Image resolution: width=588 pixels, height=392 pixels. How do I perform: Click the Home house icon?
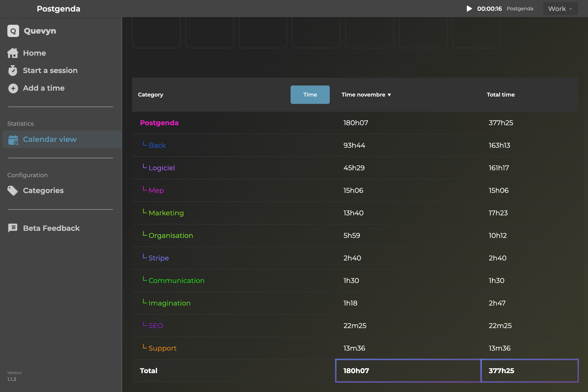tap(13, 53)
